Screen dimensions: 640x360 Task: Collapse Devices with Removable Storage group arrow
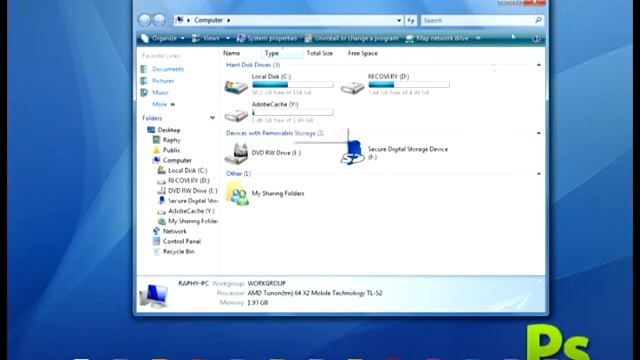pyautogui.click(x=538, y=133)
